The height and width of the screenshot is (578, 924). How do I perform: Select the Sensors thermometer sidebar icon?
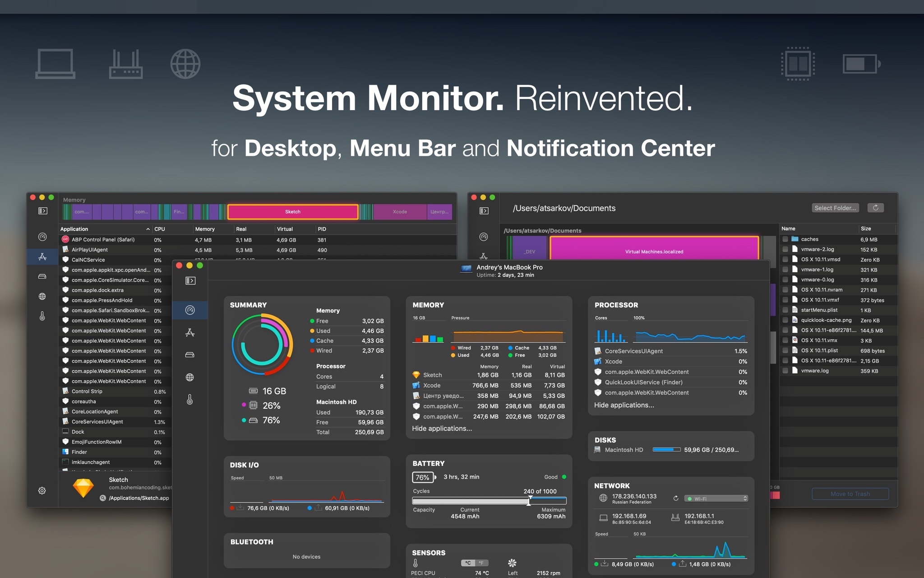pos(190,399)
